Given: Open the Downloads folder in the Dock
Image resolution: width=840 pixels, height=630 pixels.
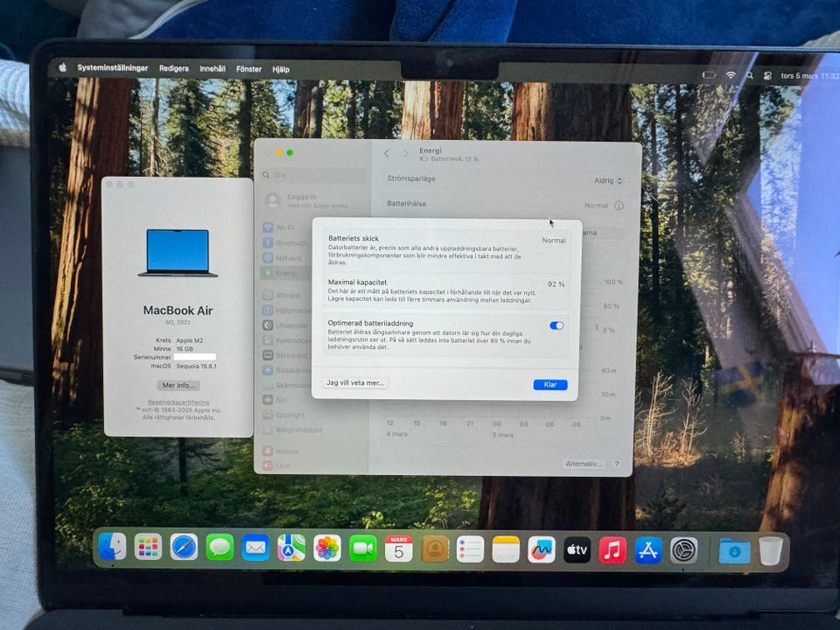Looking at the screenshot, I should (734, 551).
